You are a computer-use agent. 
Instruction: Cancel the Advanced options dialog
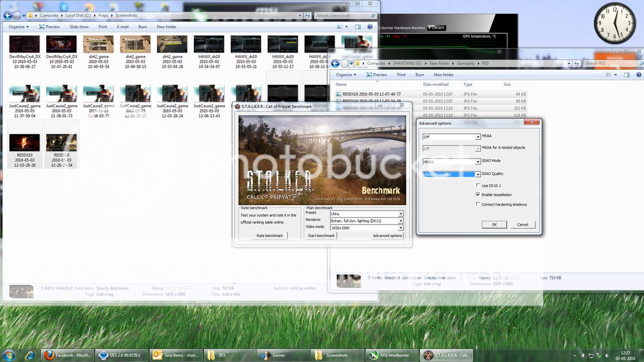[x=522, y=224]
